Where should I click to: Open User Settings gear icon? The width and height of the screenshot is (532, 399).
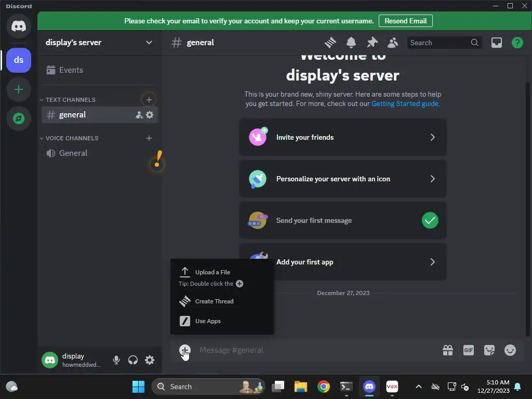(x=150, y=360)
